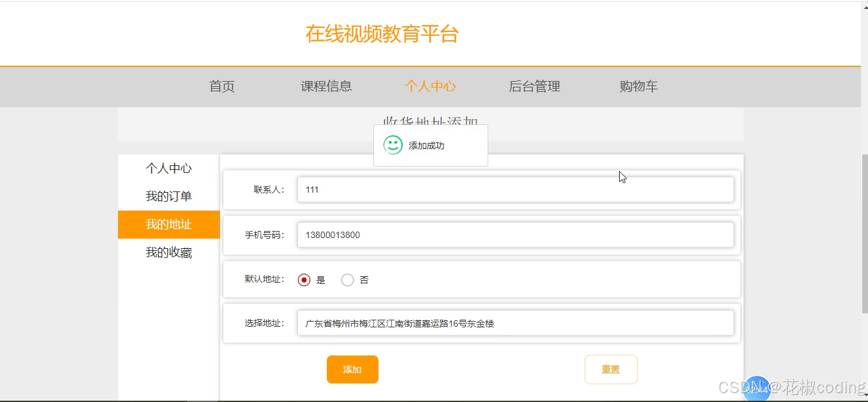Click the orange 添加 button

(352, 369)
